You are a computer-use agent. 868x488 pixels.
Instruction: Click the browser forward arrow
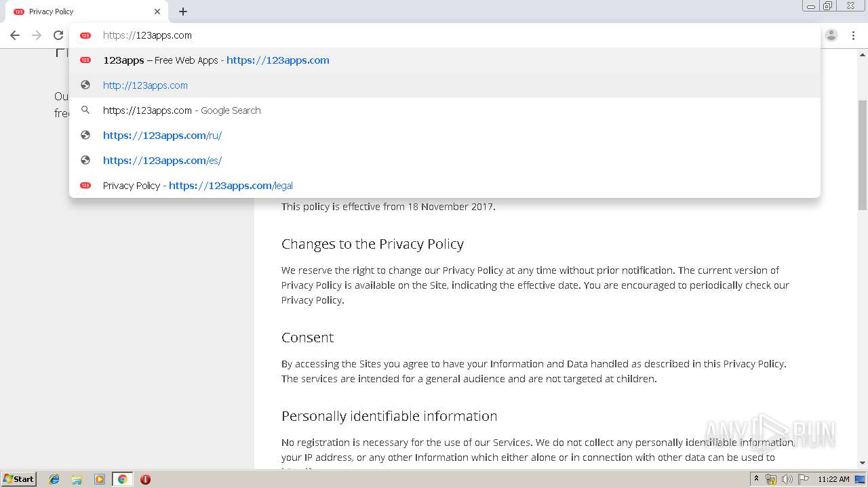[x=37, y=35]
